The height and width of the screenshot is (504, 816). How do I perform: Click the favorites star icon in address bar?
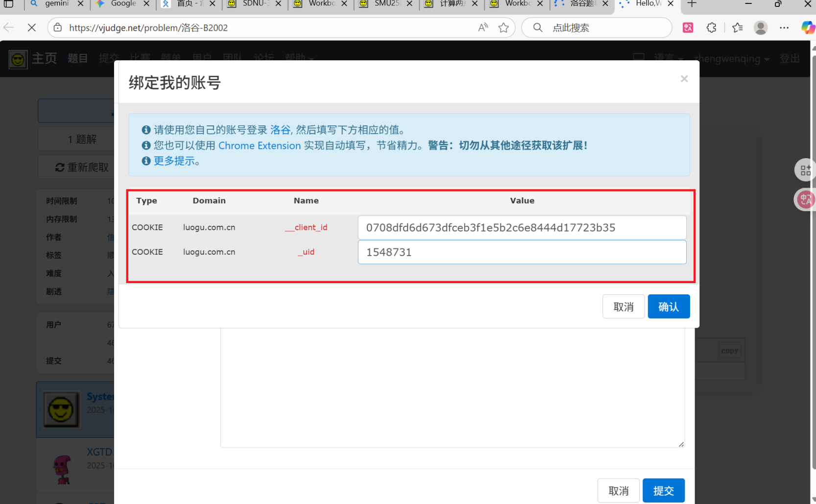pos(504,28)
